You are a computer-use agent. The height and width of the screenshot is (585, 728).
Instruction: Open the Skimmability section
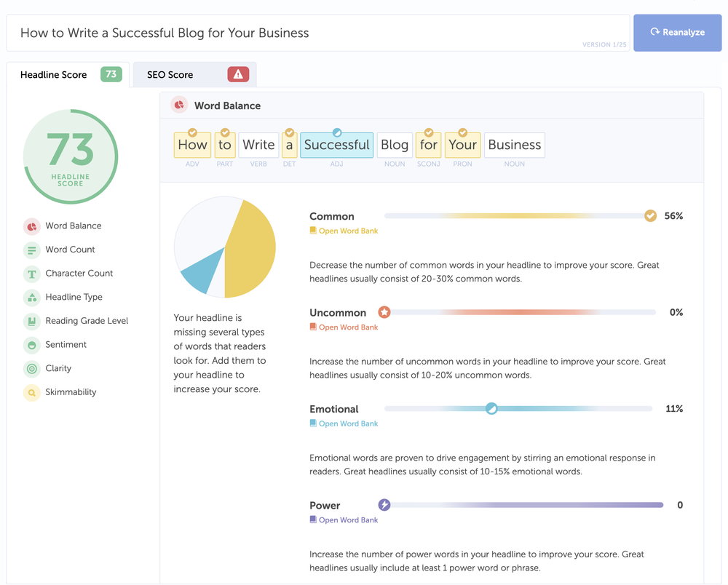pyautogui.click(x=71, y=392)
